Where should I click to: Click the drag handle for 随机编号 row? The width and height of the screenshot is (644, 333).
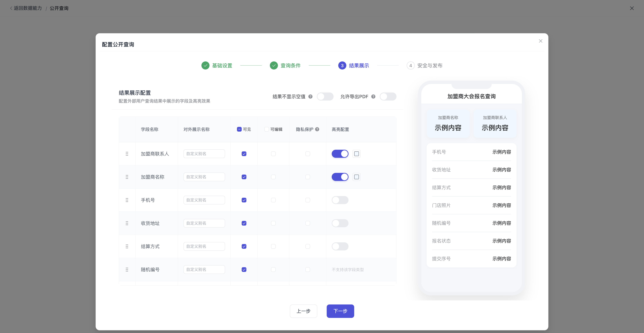[x=127, y=269]
